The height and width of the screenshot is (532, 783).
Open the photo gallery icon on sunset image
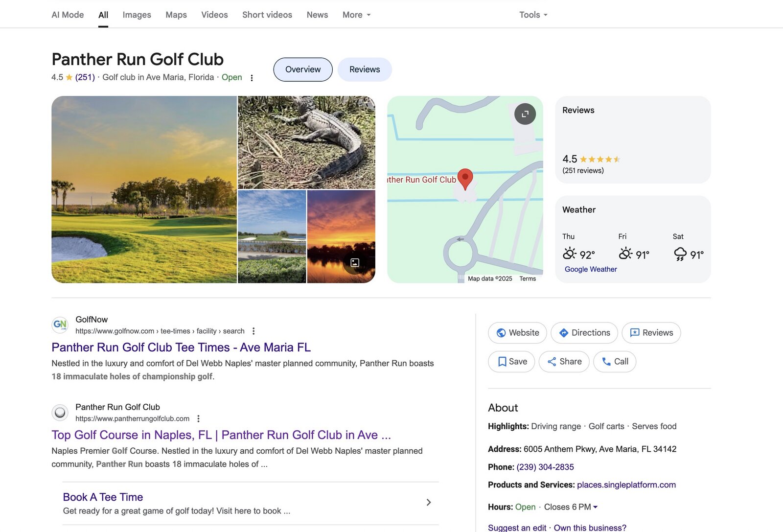coord(355,263)
